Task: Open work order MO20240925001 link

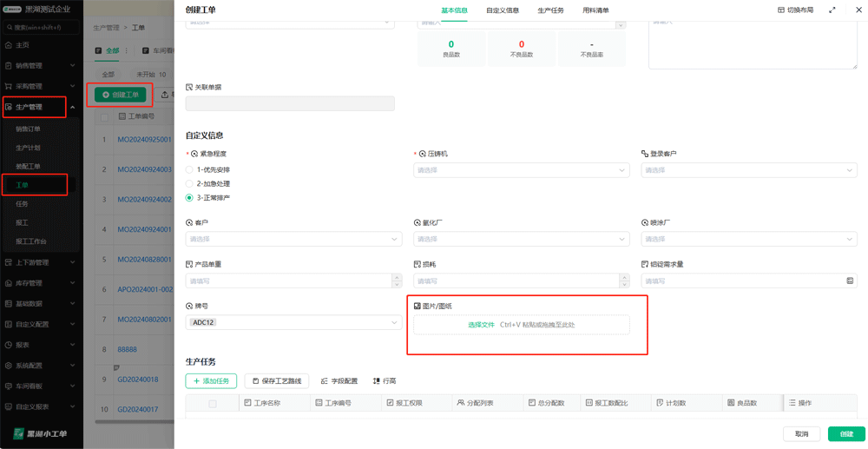Action: [x=144, y=140]
